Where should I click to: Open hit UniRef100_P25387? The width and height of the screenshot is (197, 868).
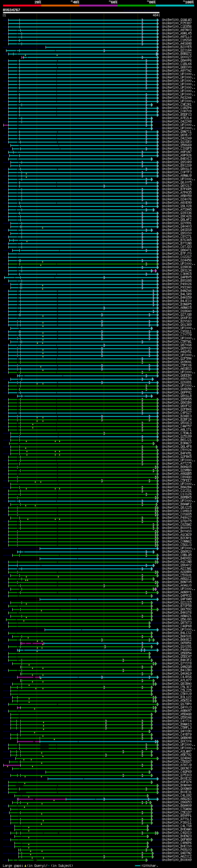(x=176, y=23)
